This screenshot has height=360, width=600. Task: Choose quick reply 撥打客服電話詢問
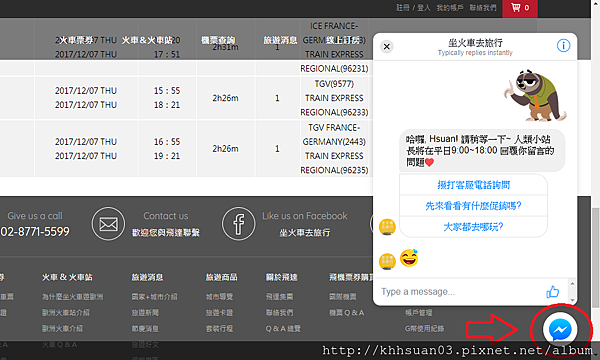[473, 185]
